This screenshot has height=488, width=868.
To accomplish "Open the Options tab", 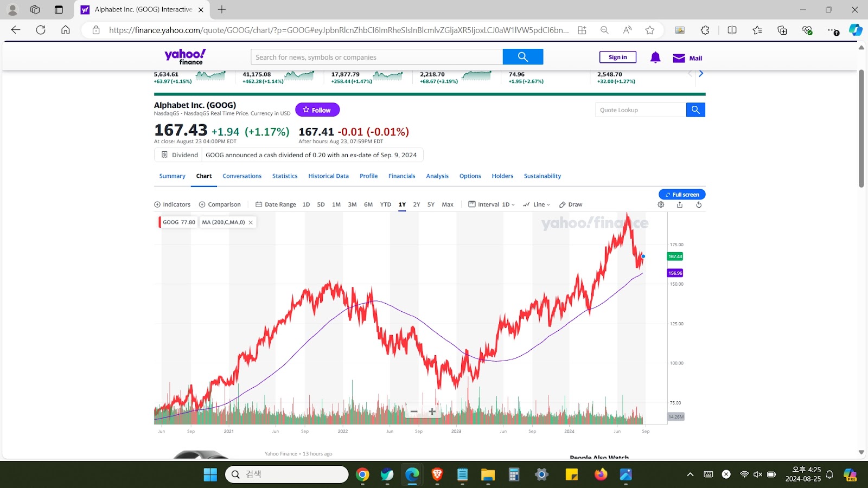I will click(470, 176).
